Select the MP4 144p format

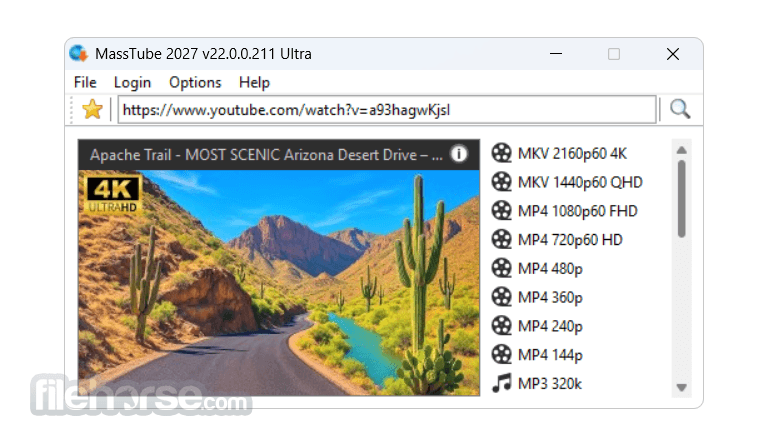pos(550,355)
